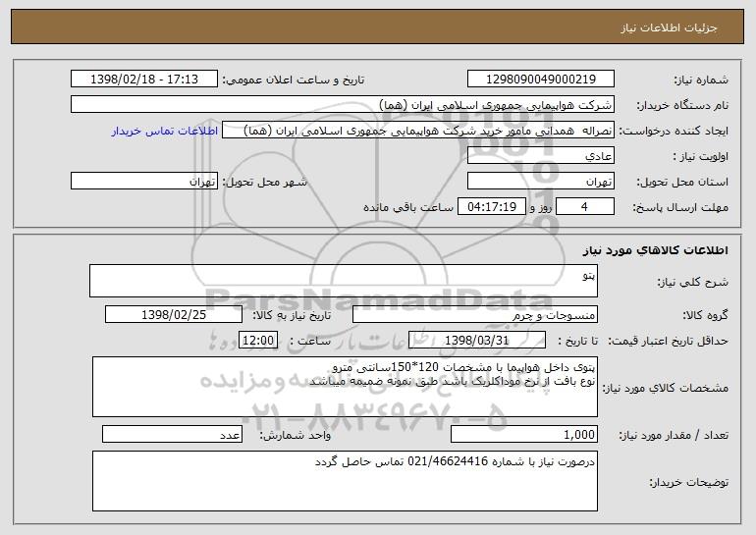
Task: Click the label نام دستگاه خریدار
Action: pos(682,106)
